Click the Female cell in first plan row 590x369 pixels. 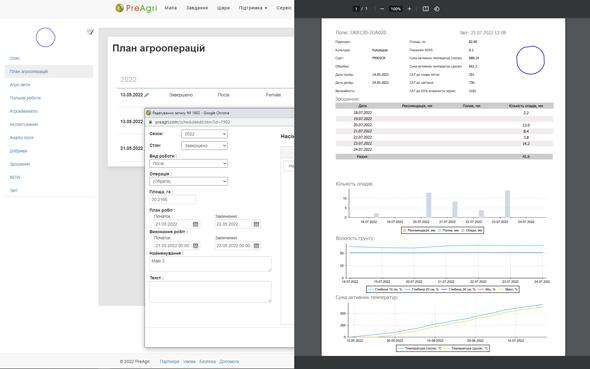(x=273, y=95)
